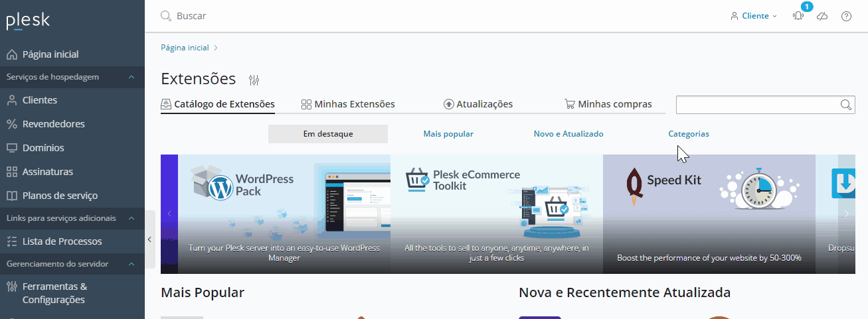
Task: Click the Assinaturas grid icon
Action: pyautogui.click(x=11, y=172)
